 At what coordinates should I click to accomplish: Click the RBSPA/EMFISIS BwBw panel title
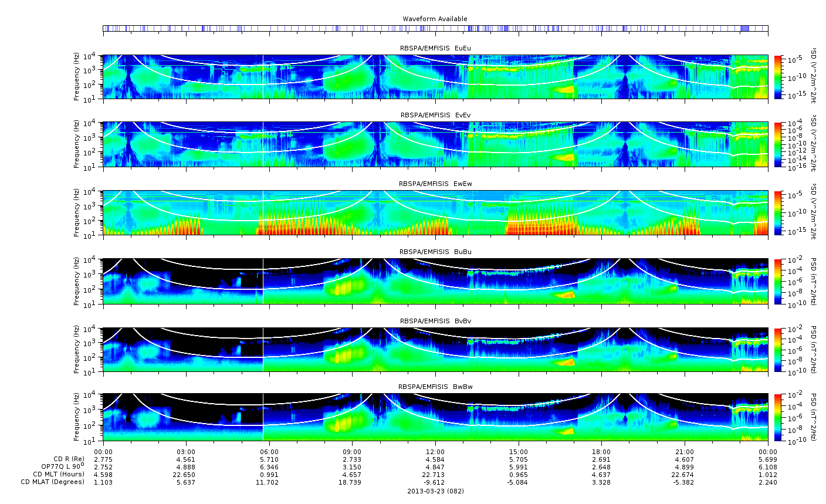pos(435,387)
